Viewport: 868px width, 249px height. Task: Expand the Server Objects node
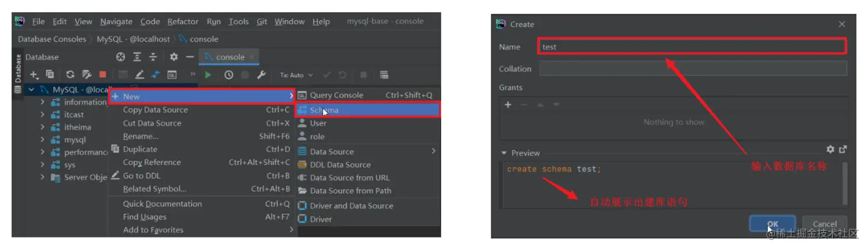click(x=42, y=177)
